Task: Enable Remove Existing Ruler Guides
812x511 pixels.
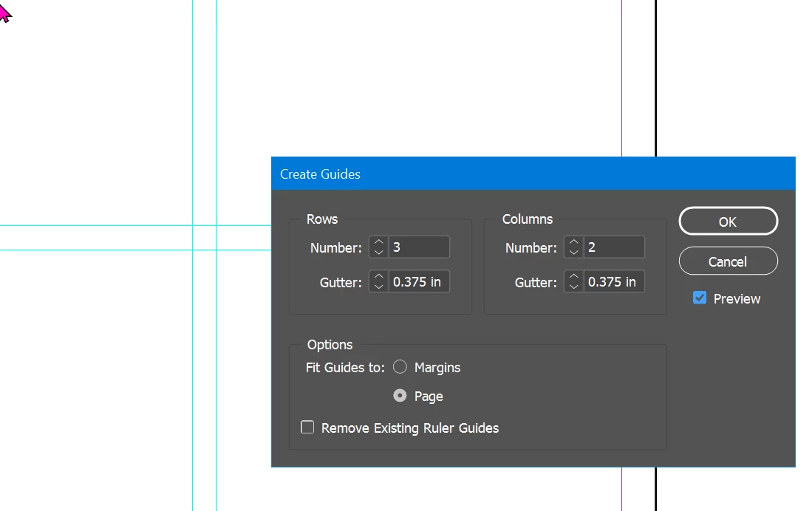Action: point(307,427)
